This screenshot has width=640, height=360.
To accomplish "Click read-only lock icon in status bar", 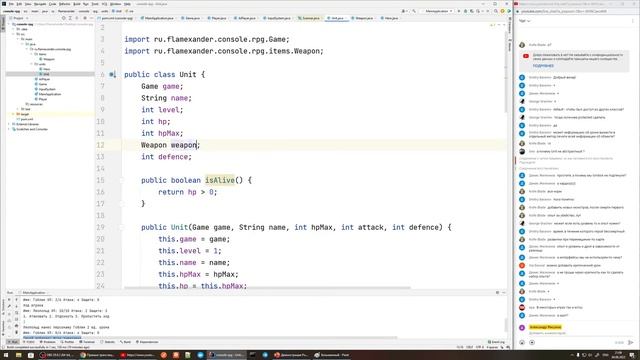I will tap(502, 347).
